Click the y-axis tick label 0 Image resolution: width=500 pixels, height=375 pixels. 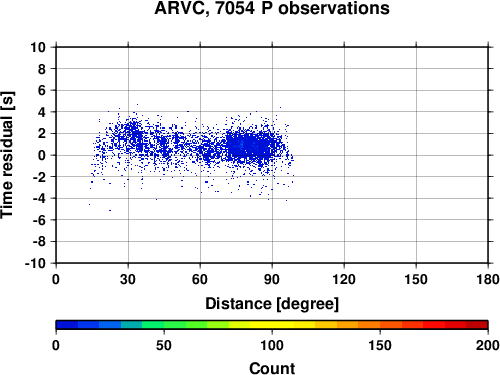42,155
